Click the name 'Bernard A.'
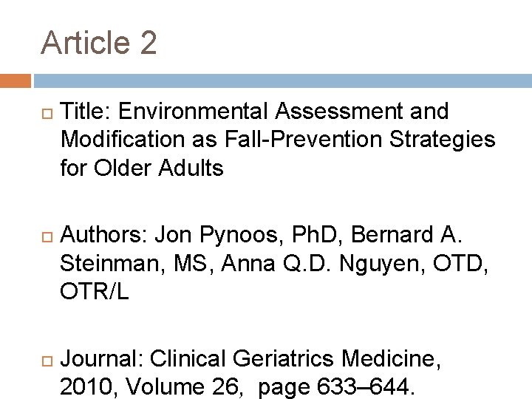Viewport: 532px width, 399px height. click(406, 234)
